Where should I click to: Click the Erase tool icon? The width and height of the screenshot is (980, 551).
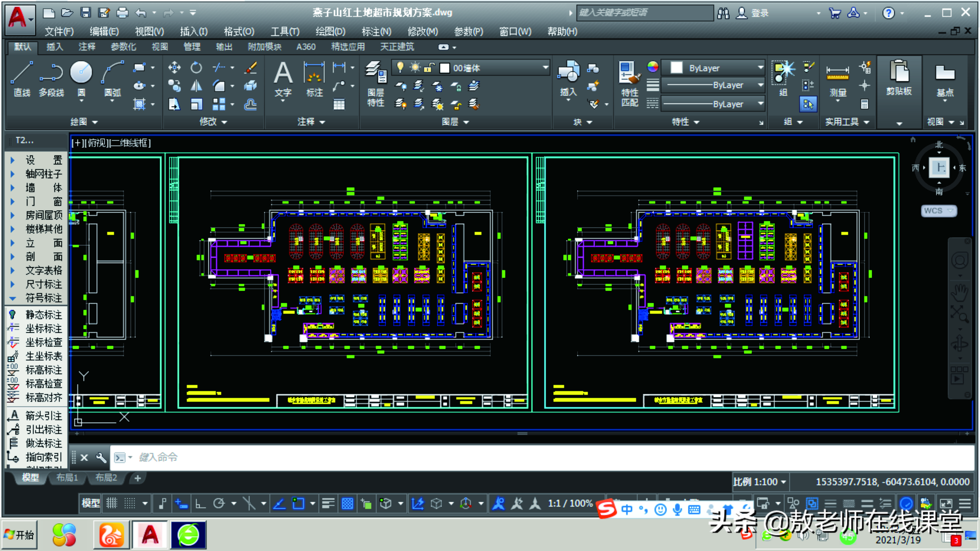coord(251,68)
